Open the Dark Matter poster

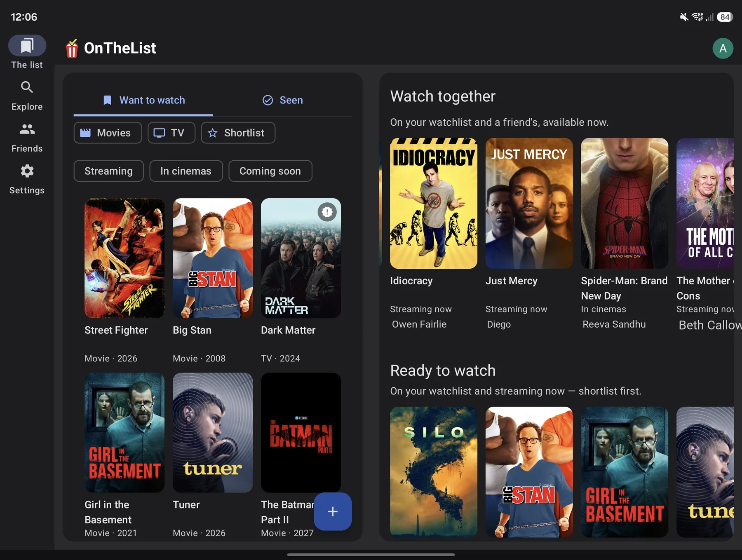[301, 258]
